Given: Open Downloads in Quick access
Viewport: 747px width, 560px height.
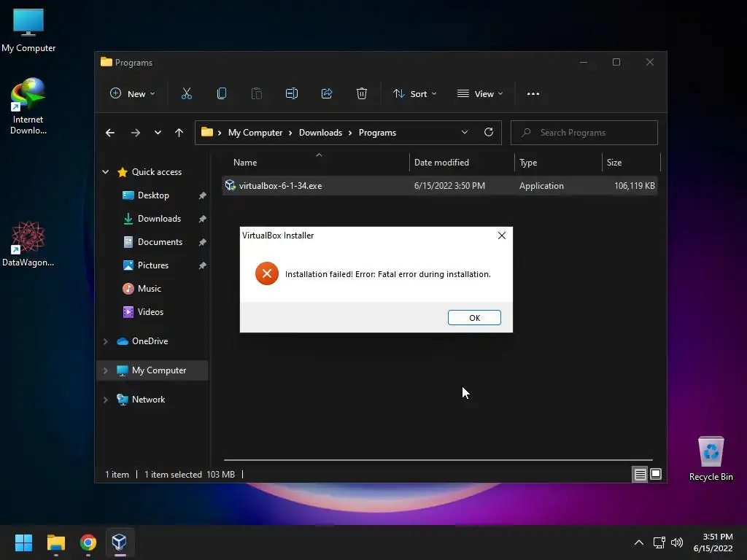Looking at the screenshot, I should (159, 219).
